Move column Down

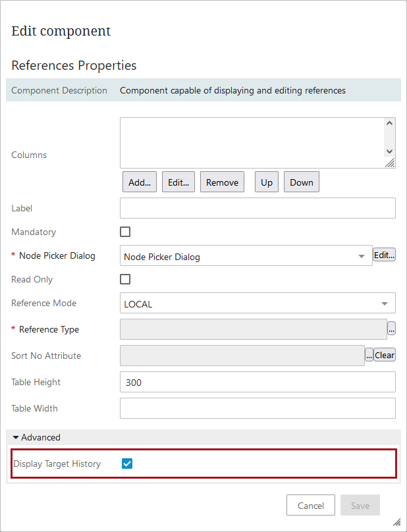[x=302, y=182]
